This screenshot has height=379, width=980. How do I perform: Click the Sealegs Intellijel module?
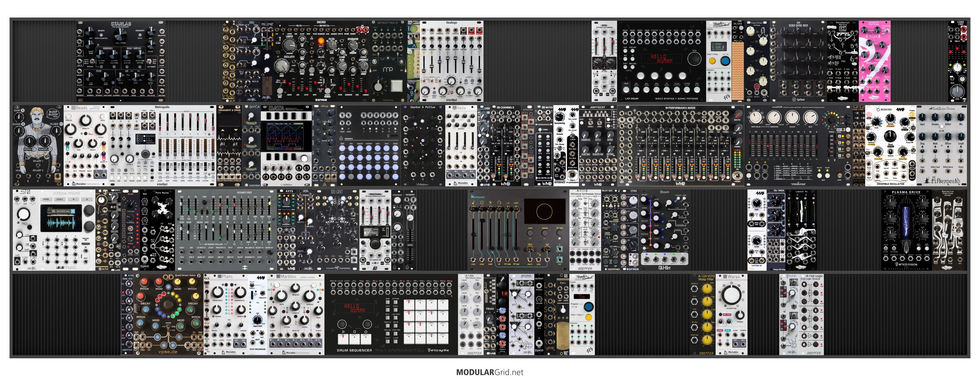452,61
